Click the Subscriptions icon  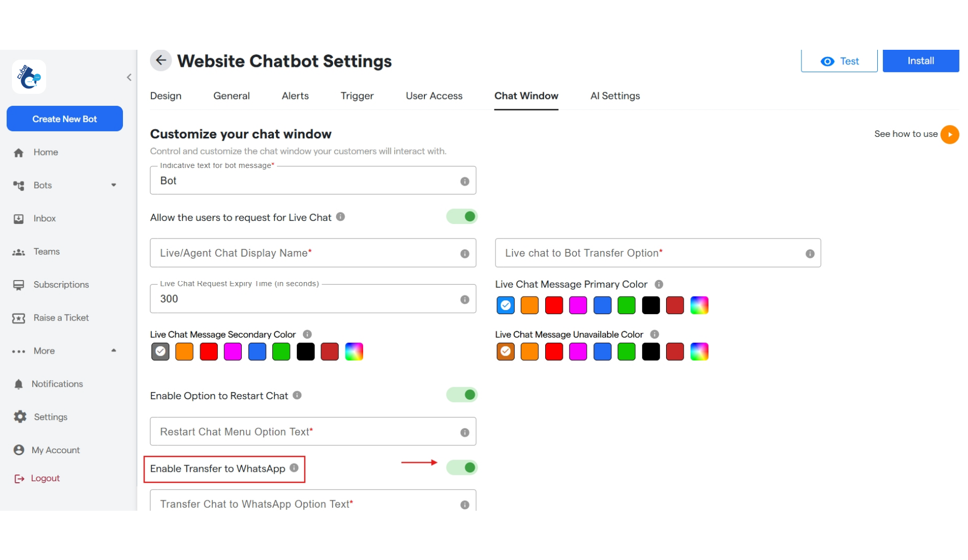[x=19, y=284]
